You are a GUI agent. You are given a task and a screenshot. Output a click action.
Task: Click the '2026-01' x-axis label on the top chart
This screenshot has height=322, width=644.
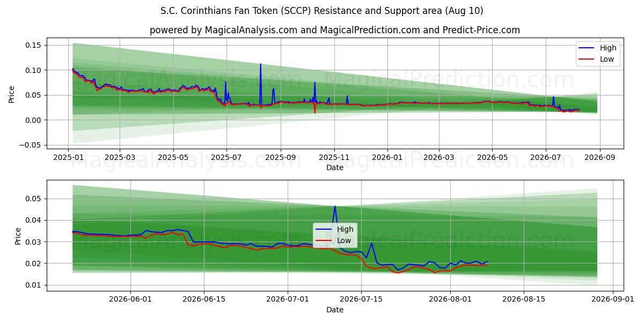pyautogui.click(x=387, y=158)
